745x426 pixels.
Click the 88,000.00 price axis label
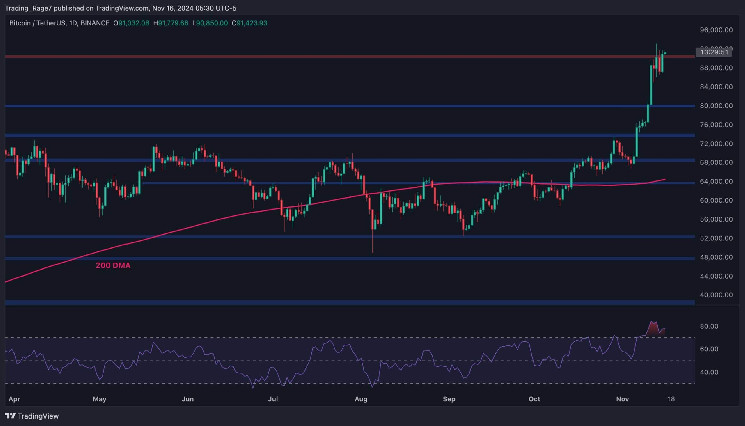[712, 67]
